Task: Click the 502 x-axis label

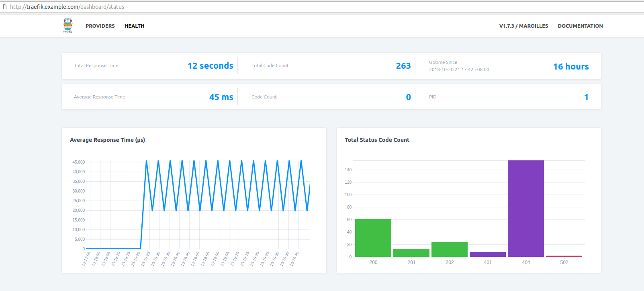Action: pos(564,262)
